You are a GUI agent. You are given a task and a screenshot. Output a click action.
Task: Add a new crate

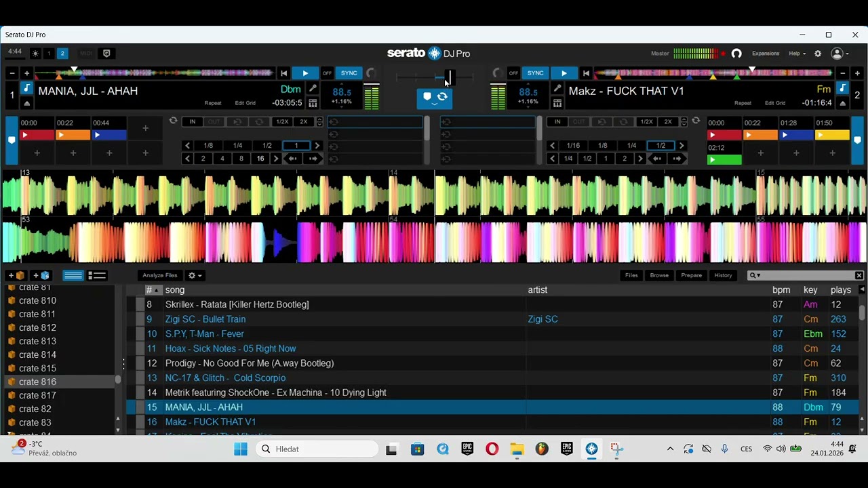coord(16,275)
